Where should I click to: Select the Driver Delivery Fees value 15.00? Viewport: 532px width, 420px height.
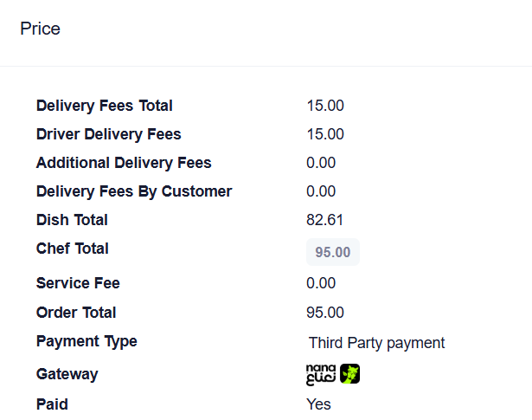click(x=325, y=134)
